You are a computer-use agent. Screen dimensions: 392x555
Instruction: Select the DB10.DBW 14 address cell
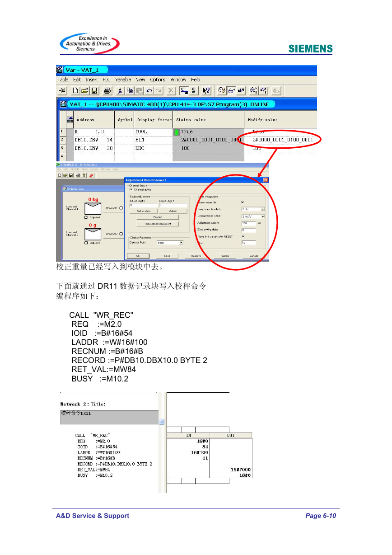pyautogui.click(x=93, y=140)
